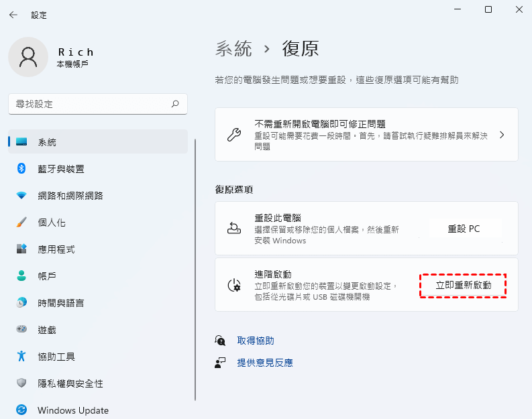Select 系統 in the sidebar
The height and width of the screenshot is (419, 532).
(47, 142)
